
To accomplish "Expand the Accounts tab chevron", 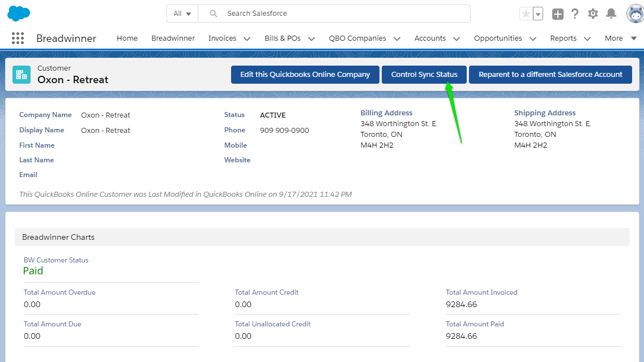I will coord(457,38).
